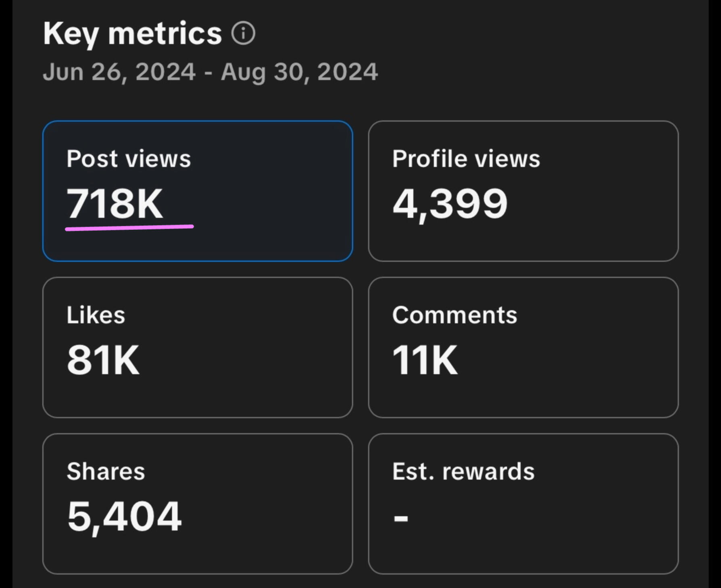Click the Key metrics heading
The height and width of the screenshot is (588, 721).
click(132, 33)
